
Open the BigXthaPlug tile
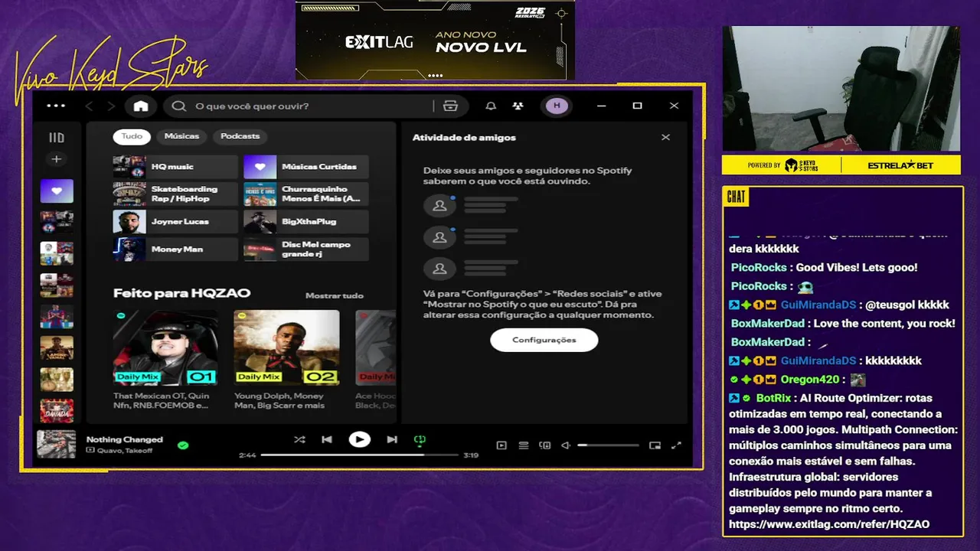pos(306,222)
